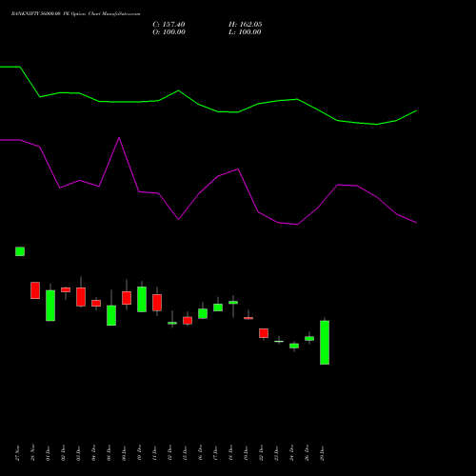
Task: Click the right end of green indicator line
Action: click(416, 110)
